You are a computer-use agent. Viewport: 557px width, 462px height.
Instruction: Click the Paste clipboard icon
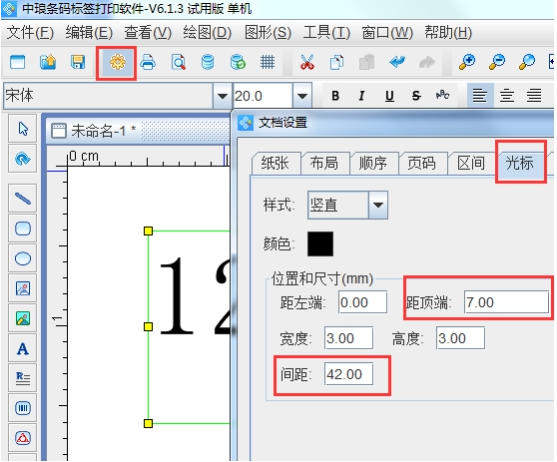point(367,62)
